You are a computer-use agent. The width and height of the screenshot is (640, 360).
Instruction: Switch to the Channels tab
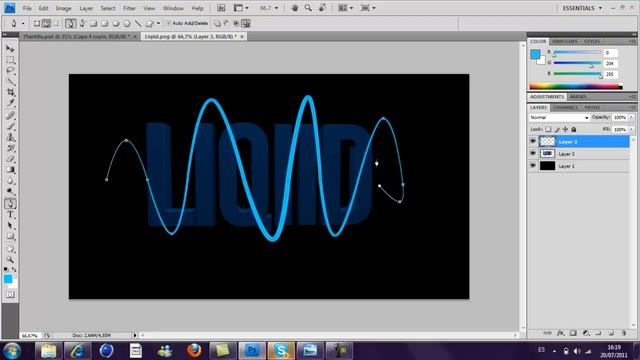point(565,107)
